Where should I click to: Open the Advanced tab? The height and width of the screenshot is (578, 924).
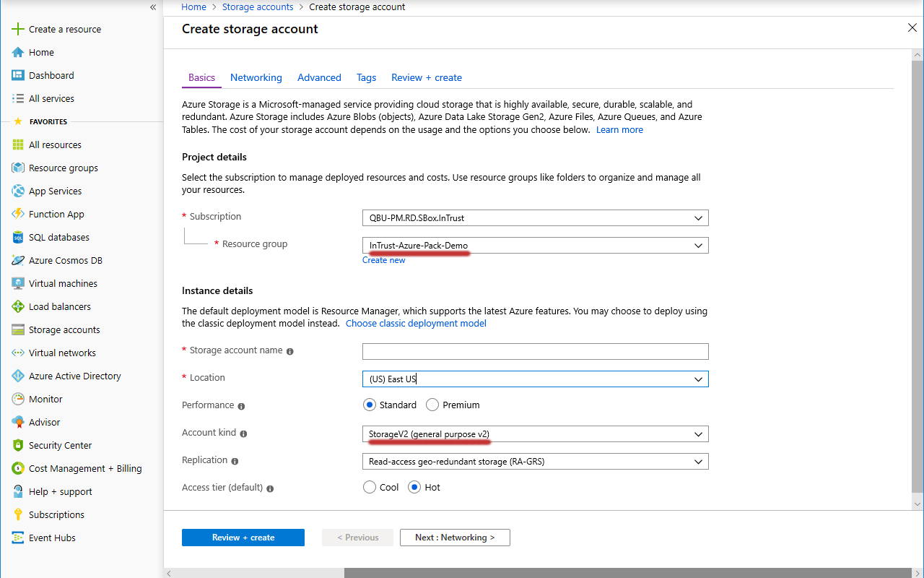pos(319,77)
